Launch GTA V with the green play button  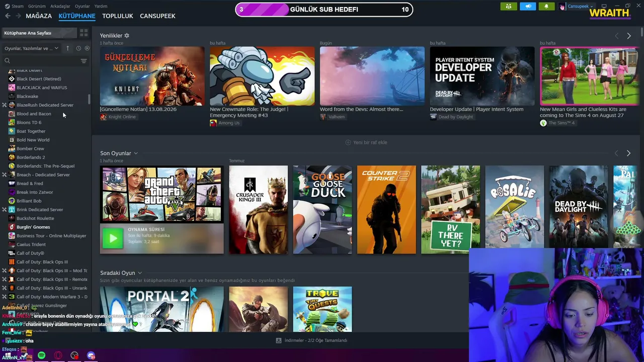(113, 238)
